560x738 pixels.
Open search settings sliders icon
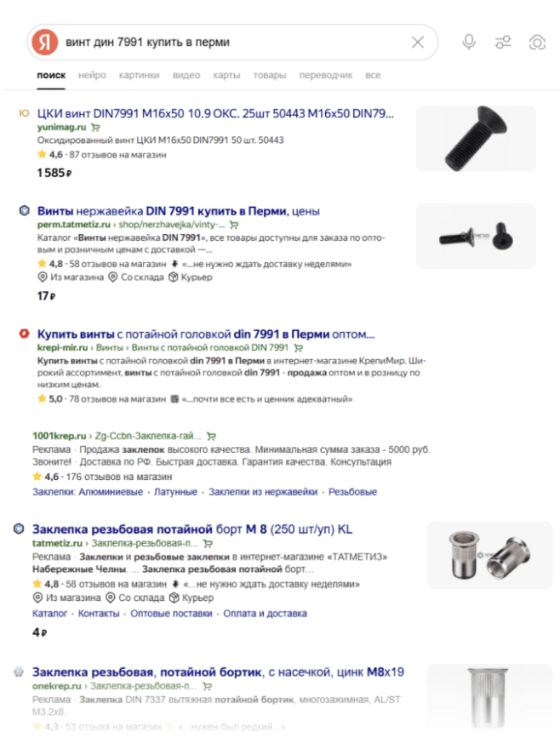pos(503,43)
